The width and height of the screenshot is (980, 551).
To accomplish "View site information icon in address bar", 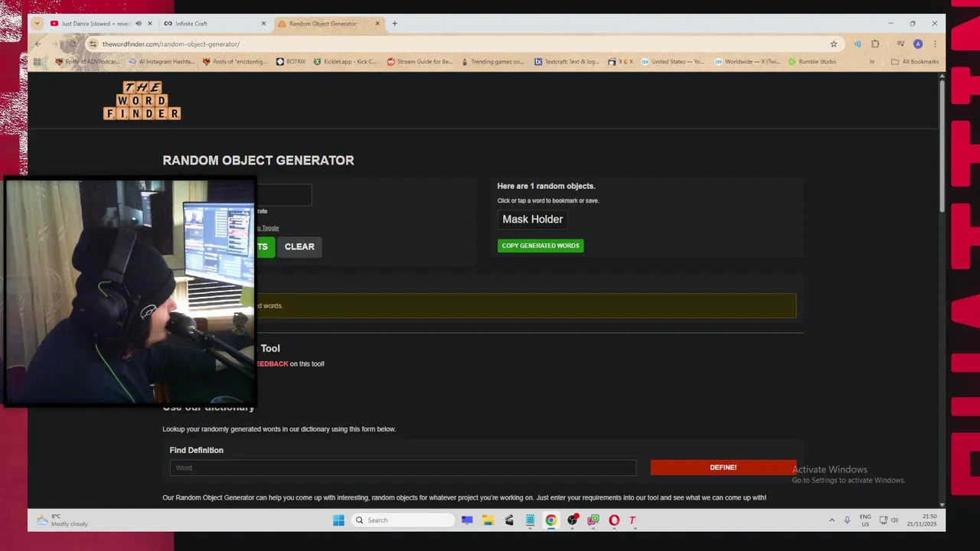I will (x=93, y=44).
